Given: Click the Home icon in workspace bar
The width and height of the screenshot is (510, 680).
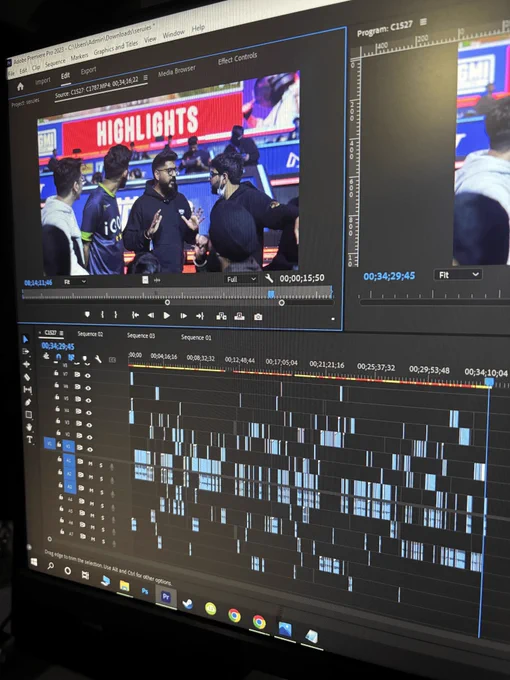Looking at the screenshot, I should (x=20, y=86).
